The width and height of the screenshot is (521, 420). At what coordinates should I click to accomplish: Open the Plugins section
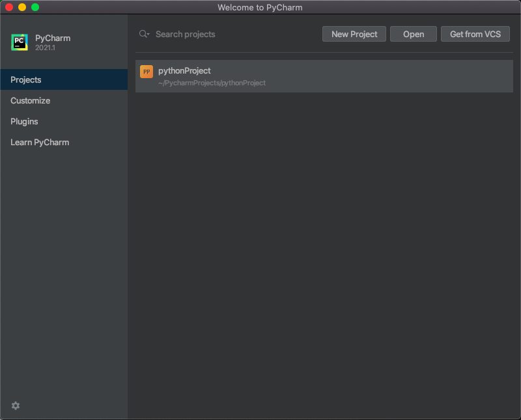click(x=24, y=121)
